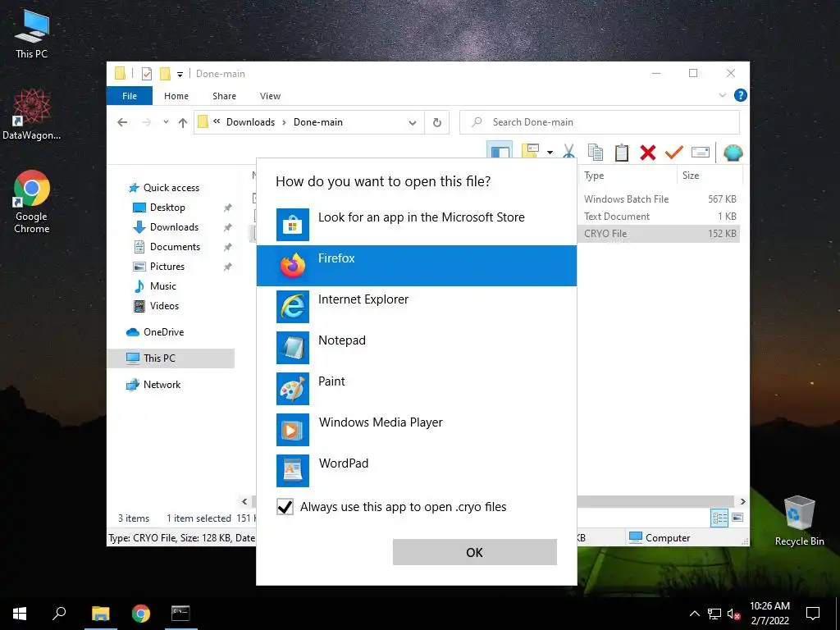Open Desktop in navigation pane
The height and width of the screenshot is (630, 840).
click(x=167, y=208)
